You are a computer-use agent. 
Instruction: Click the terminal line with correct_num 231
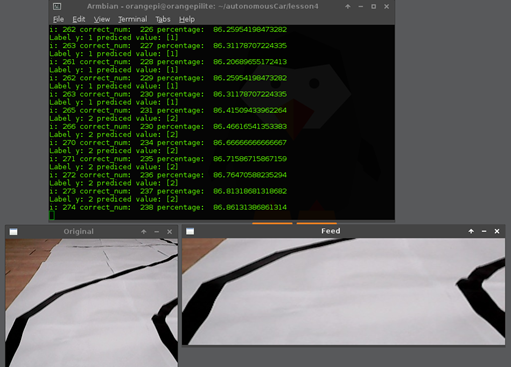click(168, 110)
